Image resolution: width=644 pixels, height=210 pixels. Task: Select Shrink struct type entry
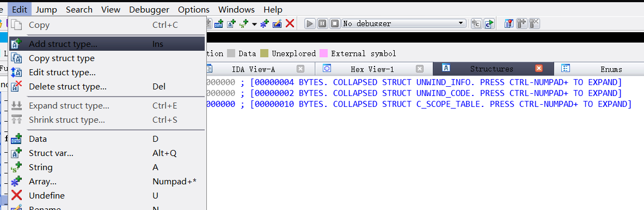coord(107,120)
